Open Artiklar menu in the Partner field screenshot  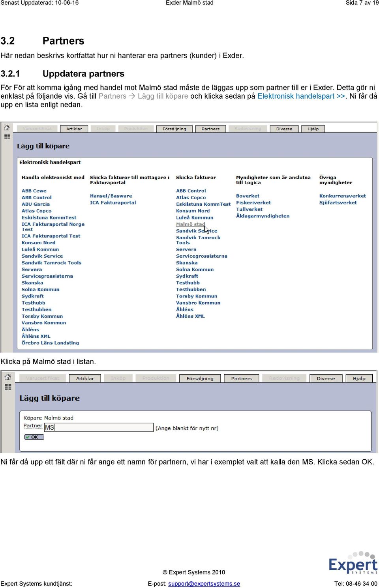[85, 378]
